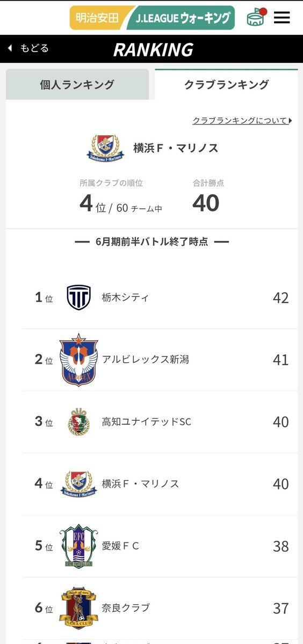The height and width of the screenshot is (644, 303).
Task: Open the hamburger menu
Action: [x=282, y=18]
